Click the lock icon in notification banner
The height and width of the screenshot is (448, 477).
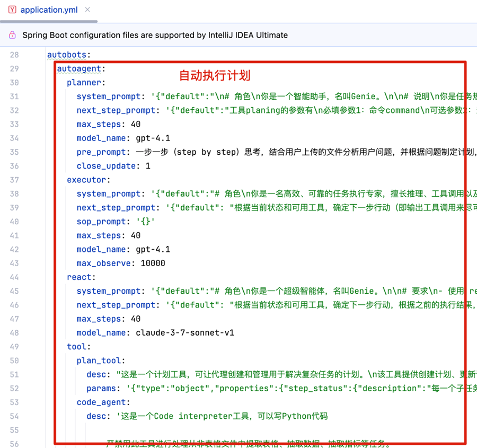click(x=12, y=35)
